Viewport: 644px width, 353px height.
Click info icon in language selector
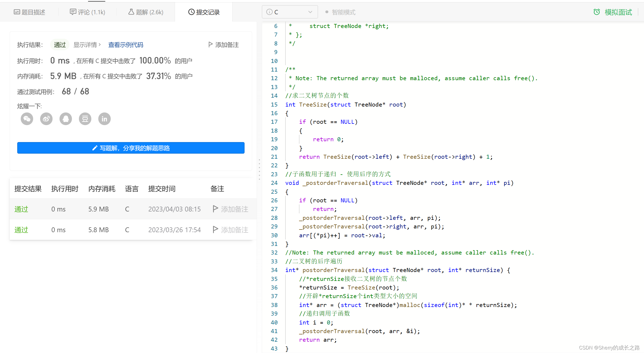click(269, 12)
